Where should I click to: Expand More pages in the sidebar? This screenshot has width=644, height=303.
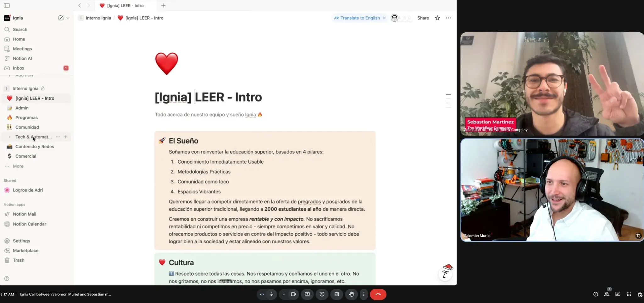[x=18, y=166]
